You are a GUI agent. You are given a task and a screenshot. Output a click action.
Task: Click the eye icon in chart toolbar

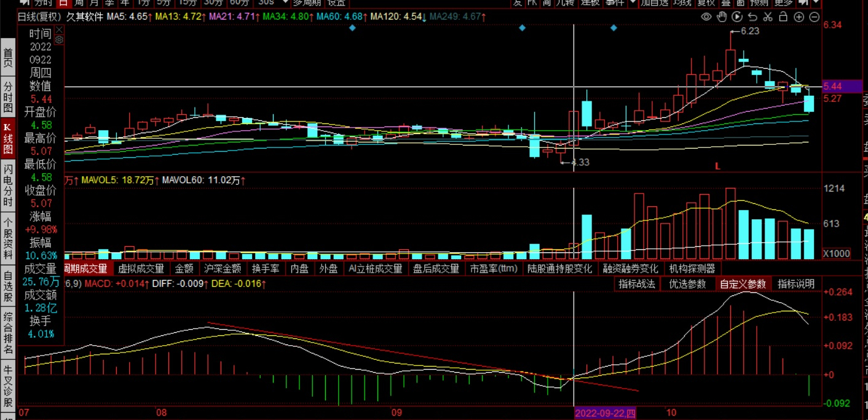(x=706, y=17)
